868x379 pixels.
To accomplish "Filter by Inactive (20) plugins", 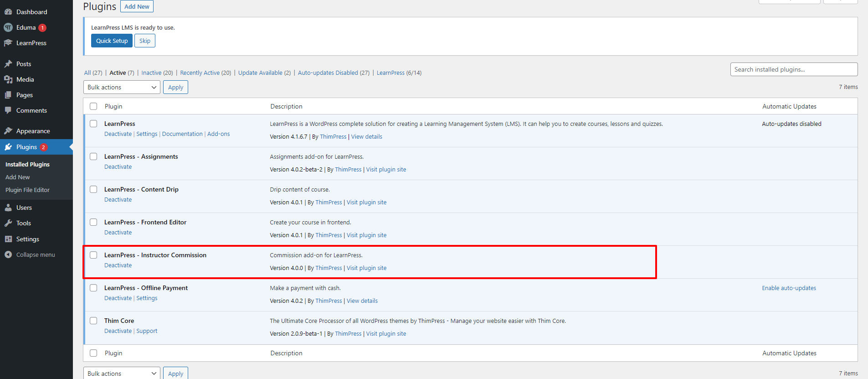I will coord(157,73).
